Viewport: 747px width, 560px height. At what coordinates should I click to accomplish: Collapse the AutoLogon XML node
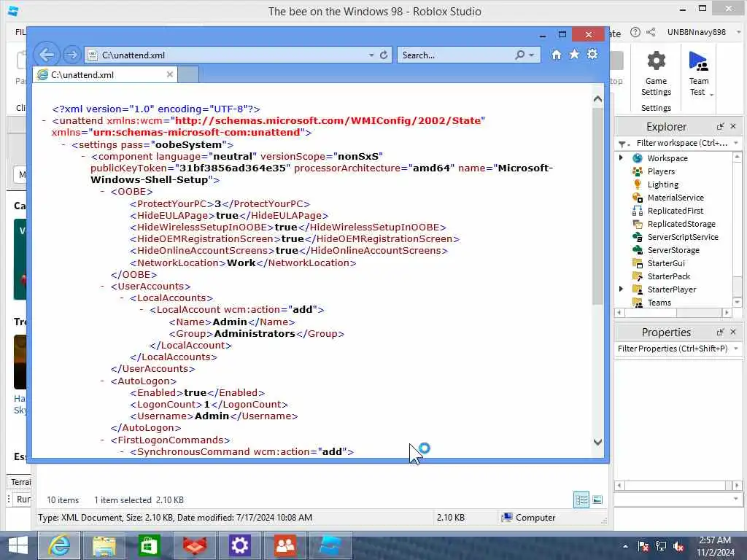[102, 381]
